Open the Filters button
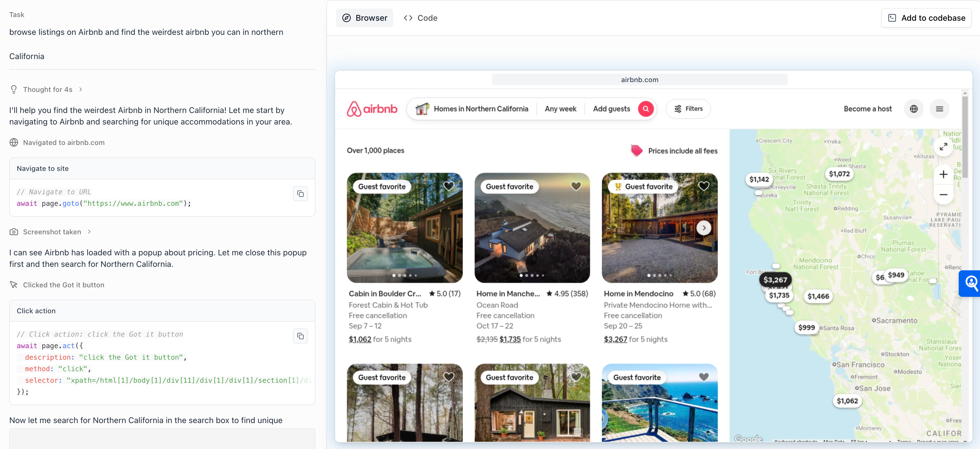 tap(688, 109)
